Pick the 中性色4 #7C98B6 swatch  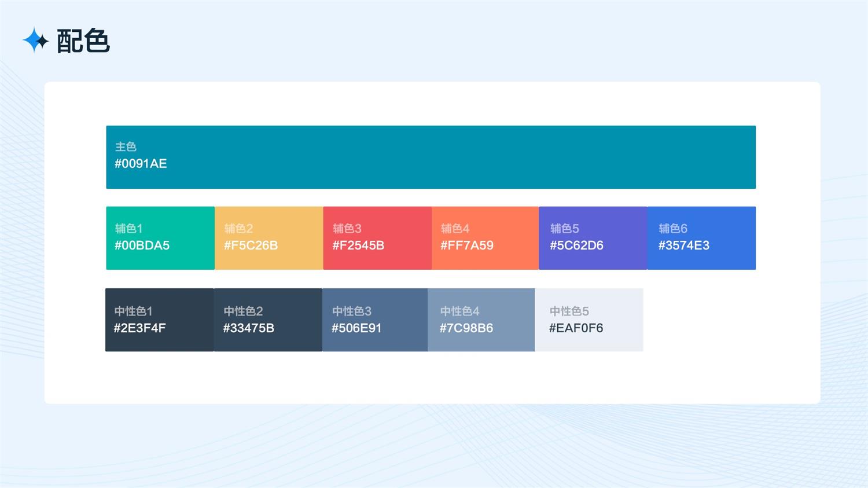point(481,320)
